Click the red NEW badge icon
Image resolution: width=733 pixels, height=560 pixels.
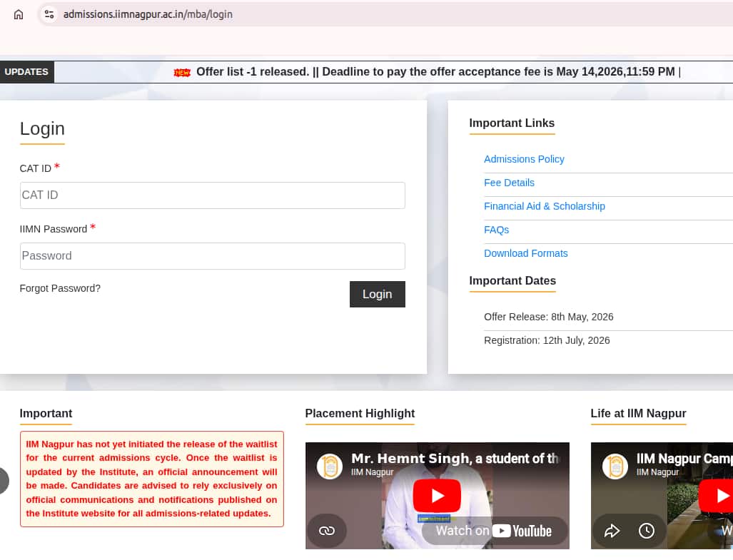[182, 72]
